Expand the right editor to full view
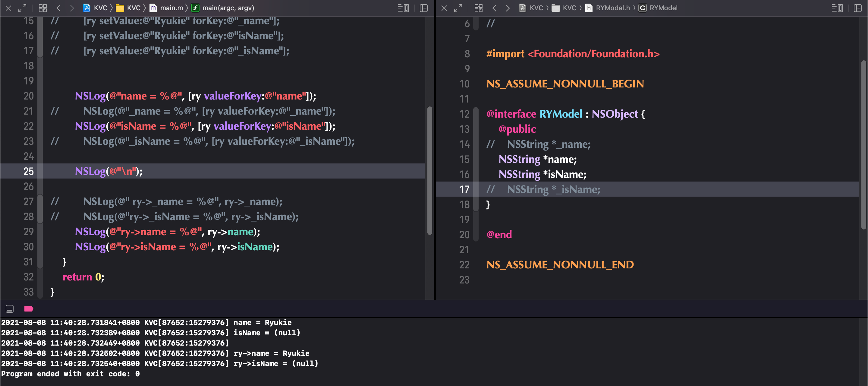The image size is (868, 386). 458,8
